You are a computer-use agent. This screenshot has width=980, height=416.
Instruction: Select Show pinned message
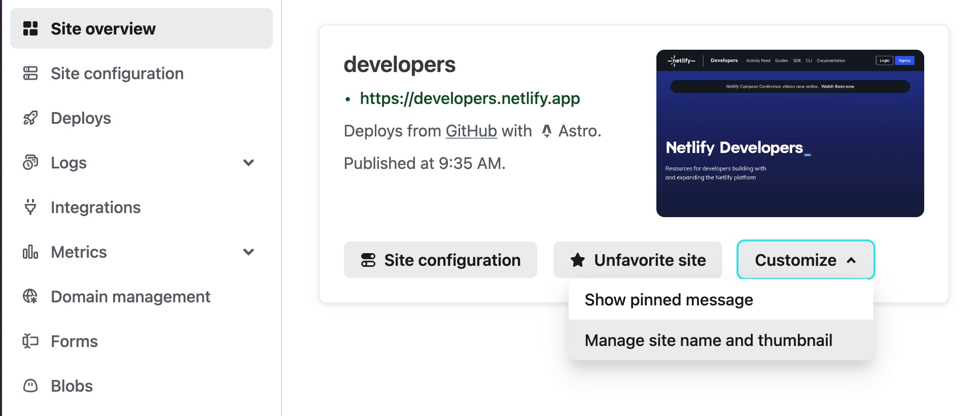(x=721, y=300)
